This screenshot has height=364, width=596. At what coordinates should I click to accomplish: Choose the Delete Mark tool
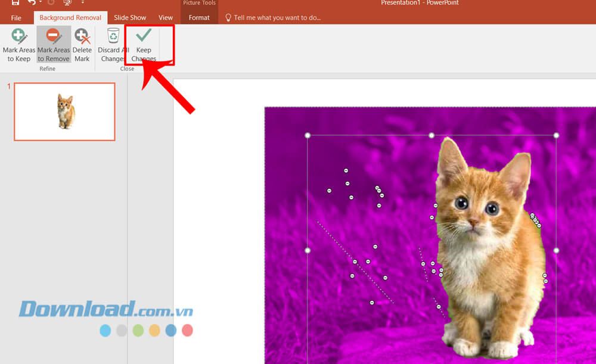(x=82, y=45)
